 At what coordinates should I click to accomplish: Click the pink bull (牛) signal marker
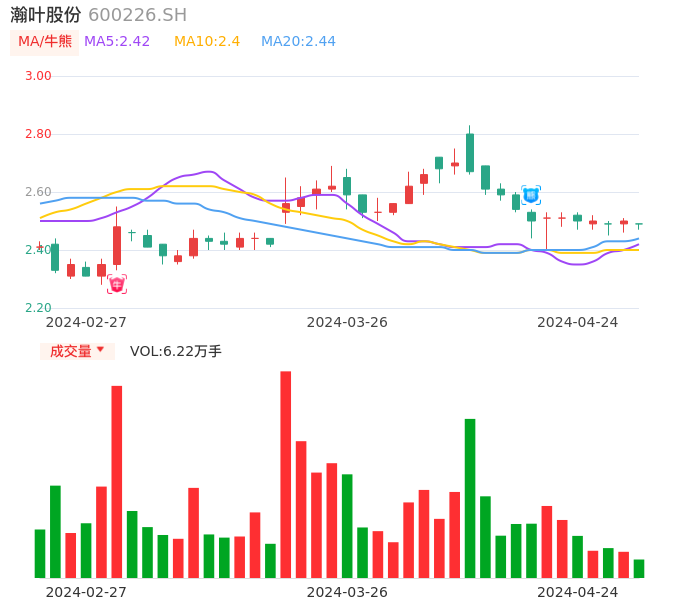point(117,285)
